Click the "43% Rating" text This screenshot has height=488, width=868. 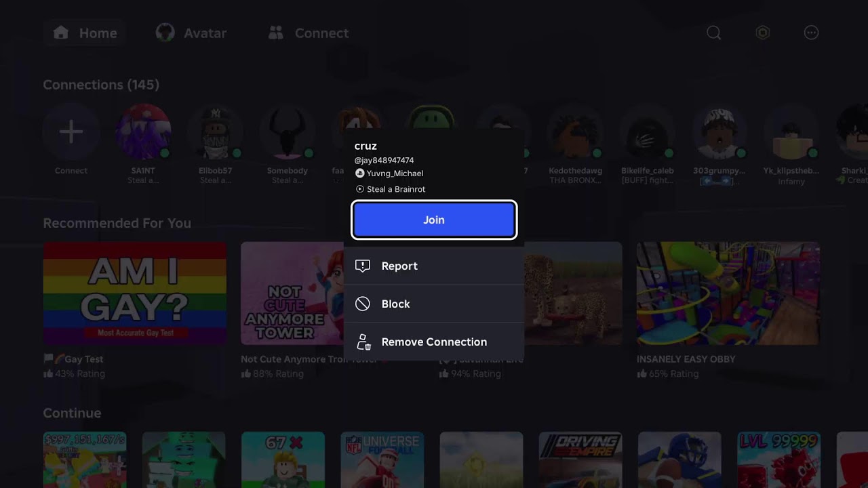click(x=79, y=373)
